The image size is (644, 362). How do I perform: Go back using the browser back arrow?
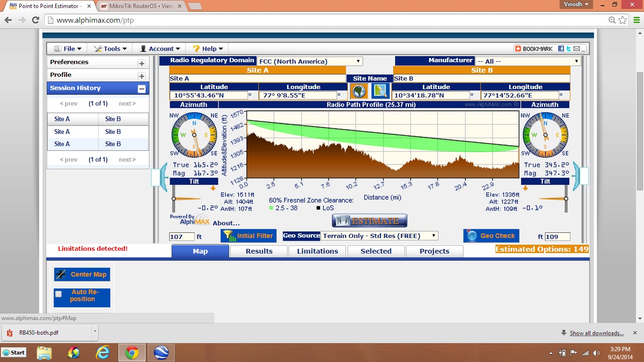(8, 20)
